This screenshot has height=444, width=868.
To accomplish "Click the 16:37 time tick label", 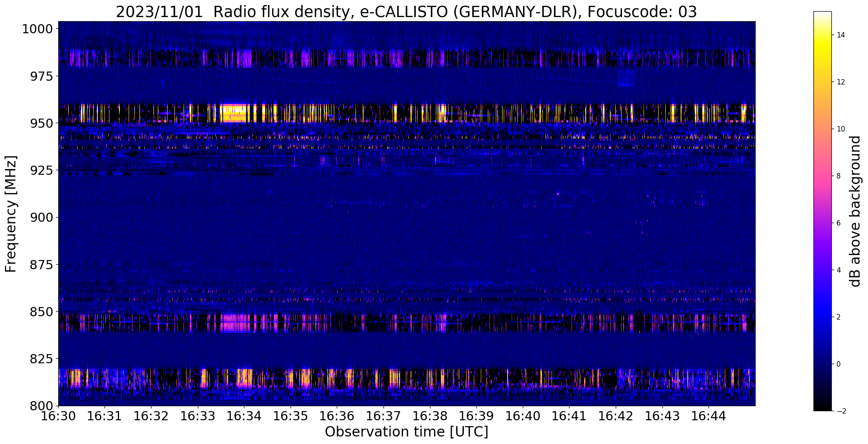I will tap(383, 416).
